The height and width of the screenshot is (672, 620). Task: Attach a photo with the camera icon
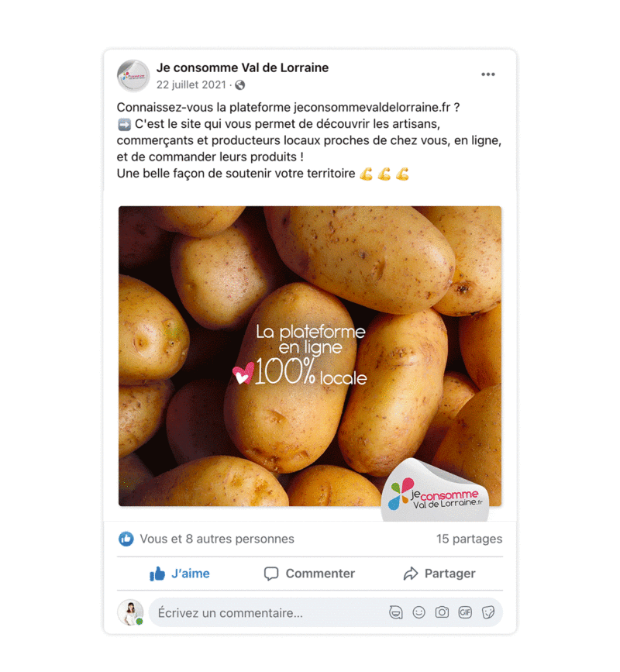(x=442, y=612)
